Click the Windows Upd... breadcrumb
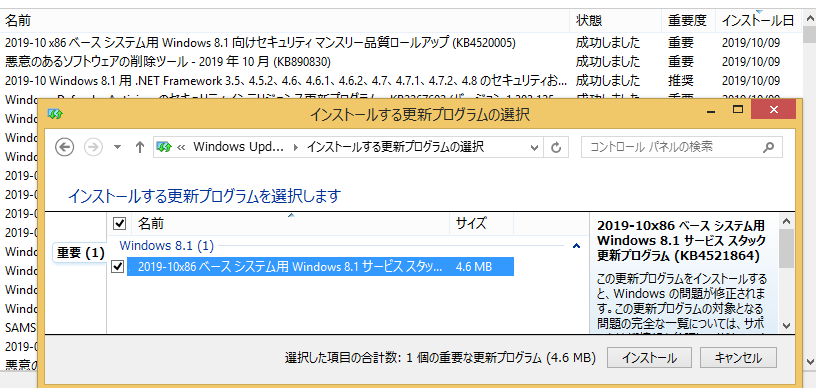The image size is (816, 388). pos(238,147)
